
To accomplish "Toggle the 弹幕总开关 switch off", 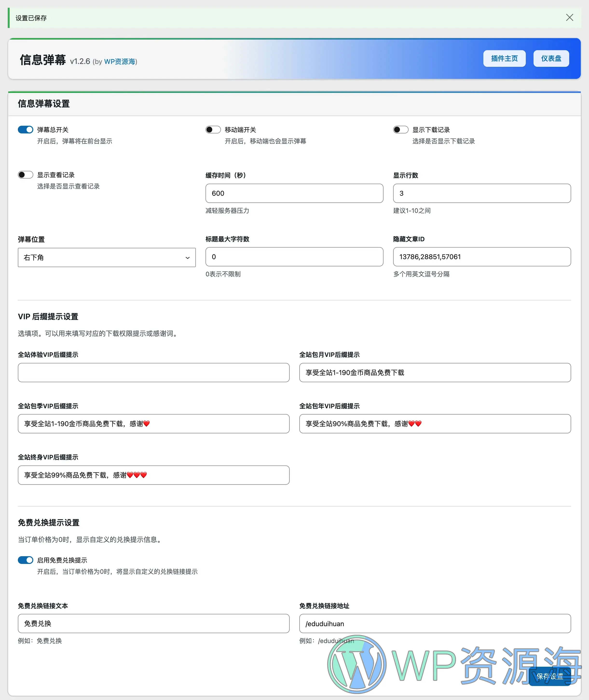I will (25, 130).
